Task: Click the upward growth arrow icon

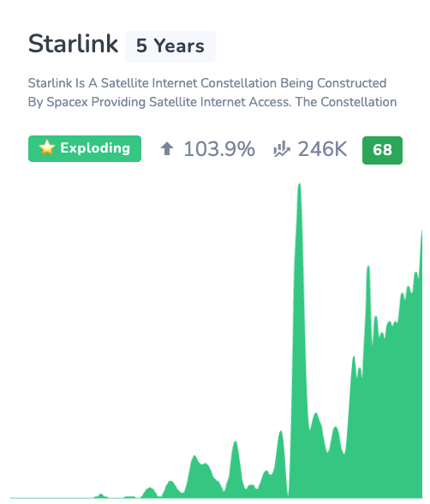Action: (x=167, y=149)
